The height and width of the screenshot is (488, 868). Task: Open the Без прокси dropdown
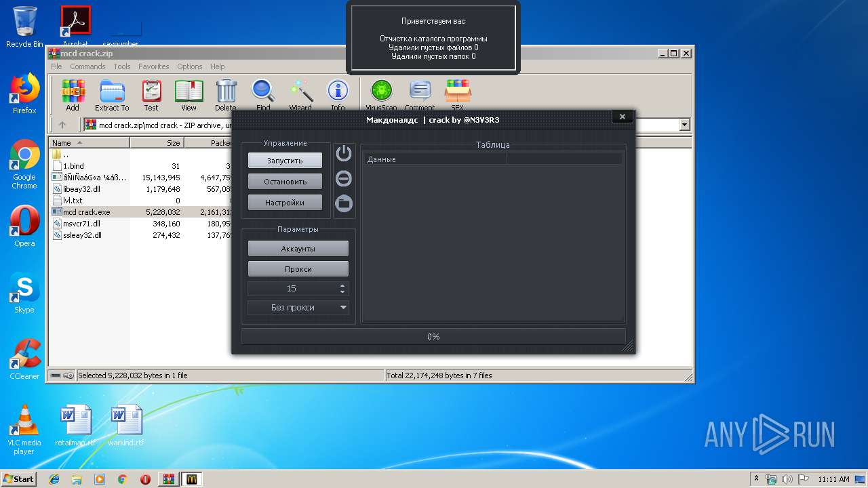tap(298, 307)
